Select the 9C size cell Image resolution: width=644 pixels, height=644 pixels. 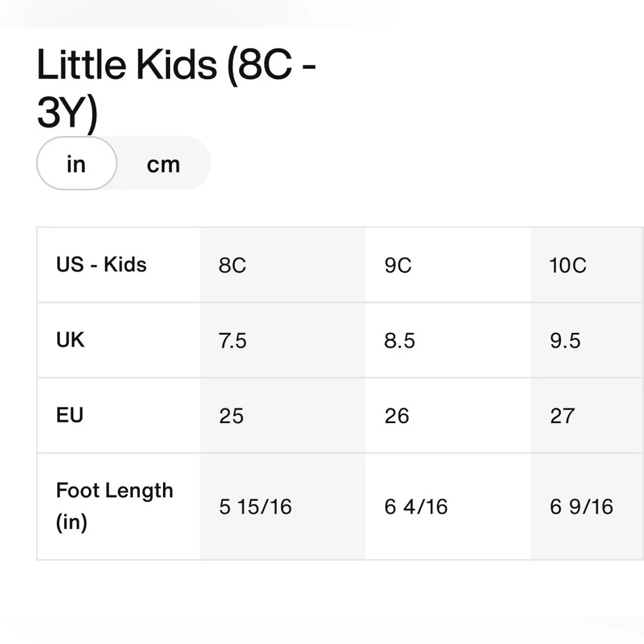click(448, 265)
